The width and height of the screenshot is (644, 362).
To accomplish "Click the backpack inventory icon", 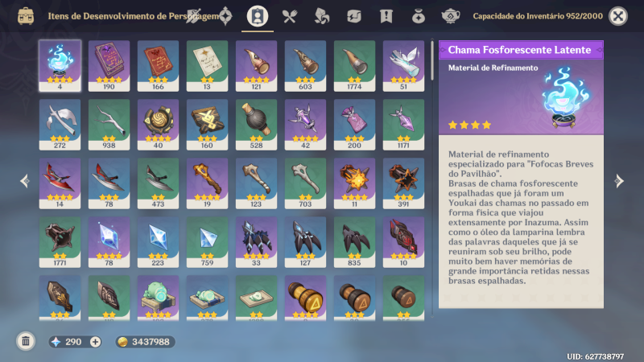I will point(26,16).
